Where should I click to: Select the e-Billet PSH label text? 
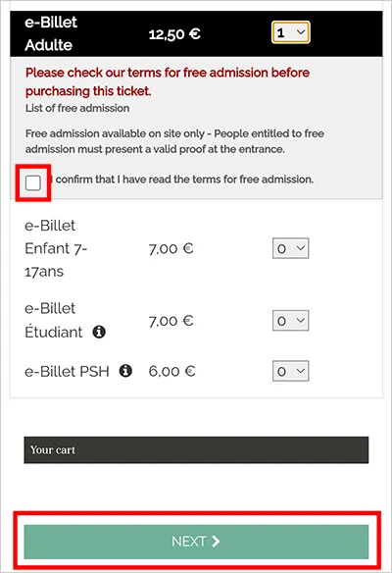[67, 371]
